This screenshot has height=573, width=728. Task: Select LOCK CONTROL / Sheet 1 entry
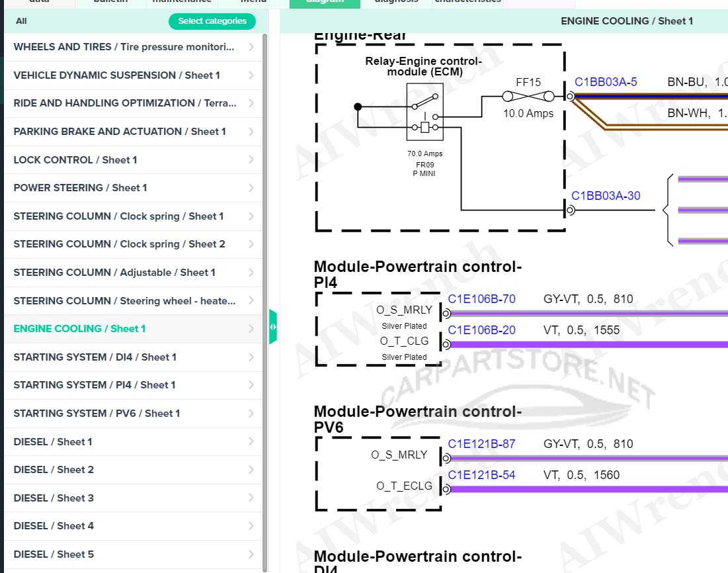pos(75,160)
